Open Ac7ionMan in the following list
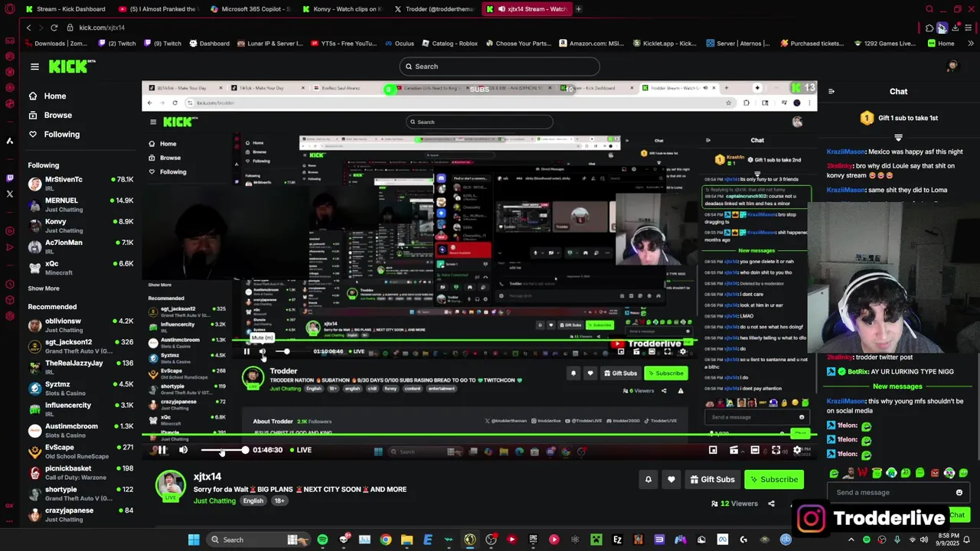This screenshot has height=551, width=980. pyautogui.click(x=80, y=246)
